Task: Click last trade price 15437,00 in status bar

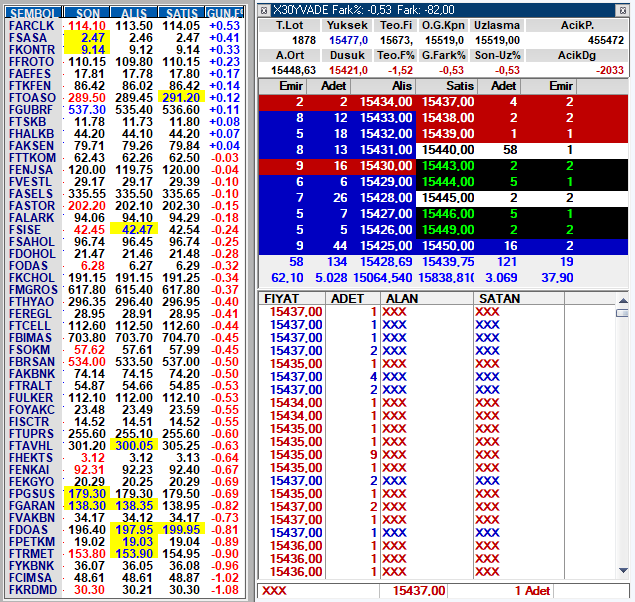Action: (x=418, y=591)
